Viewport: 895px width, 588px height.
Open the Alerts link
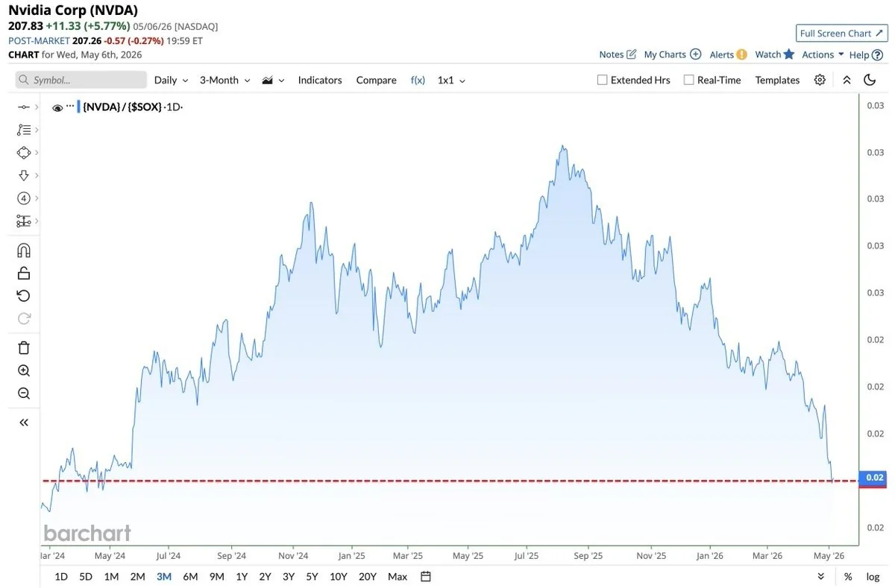click(721, 54)
